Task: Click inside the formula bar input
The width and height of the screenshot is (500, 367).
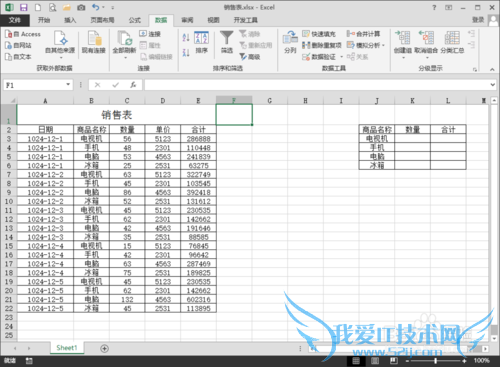Action: (x=317, y=85)
